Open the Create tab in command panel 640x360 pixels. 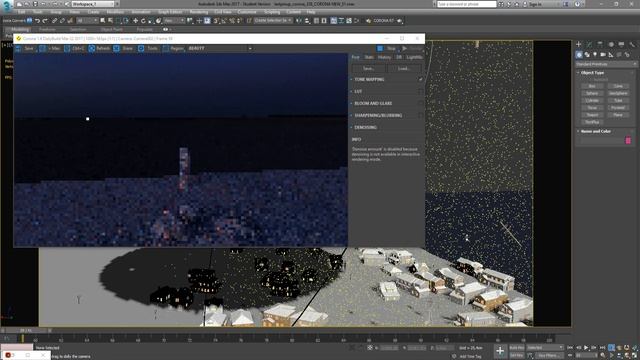(579, 44)
